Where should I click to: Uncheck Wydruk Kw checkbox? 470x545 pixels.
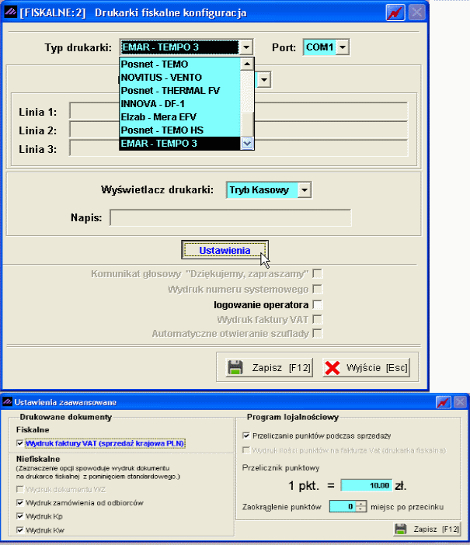click(20, 530)
